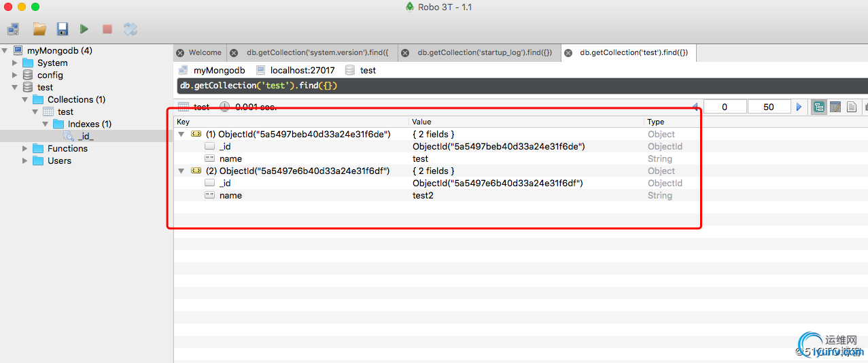The width and height of the screenshot is (868, 363).
Task: Click the name value 'test2'
Action: (x=423, y=196)
